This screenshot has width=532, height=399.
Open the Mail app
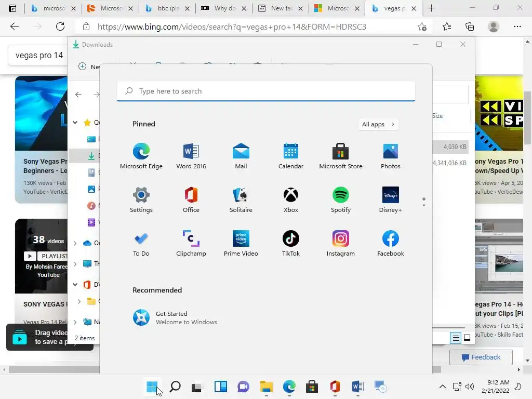pyautogui.click(x=241, y=156)
